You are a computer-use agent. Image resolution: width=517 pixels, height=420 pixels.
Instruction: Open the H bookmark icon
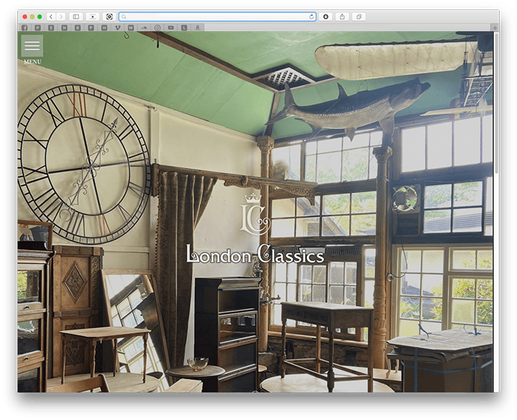[x=104, y=28]
